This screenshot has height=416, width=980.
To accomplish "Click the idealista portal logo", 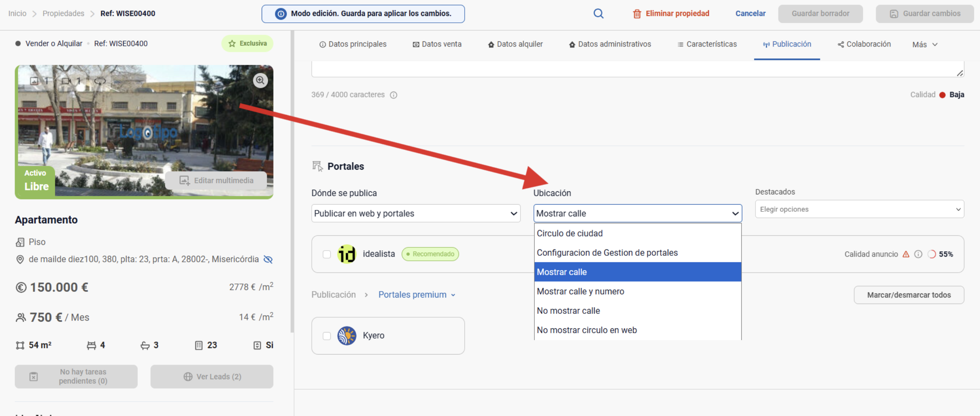I will pos(347,254).
